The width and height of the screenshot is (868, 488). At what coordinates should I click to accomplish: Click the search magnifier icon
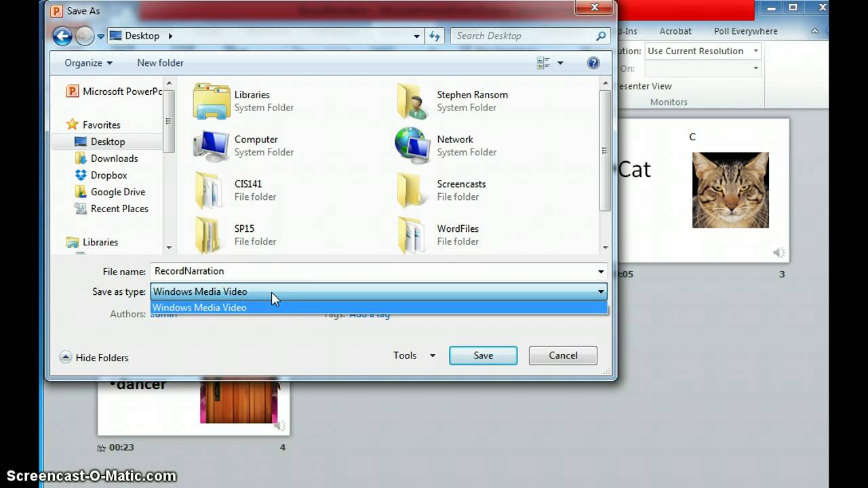click(601, 36)
